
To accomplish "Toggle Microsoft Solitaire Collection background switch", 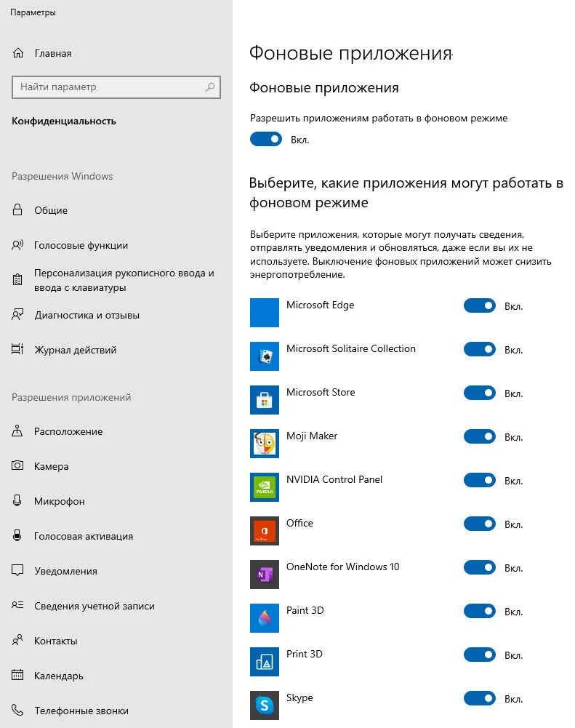I will 480,349.
